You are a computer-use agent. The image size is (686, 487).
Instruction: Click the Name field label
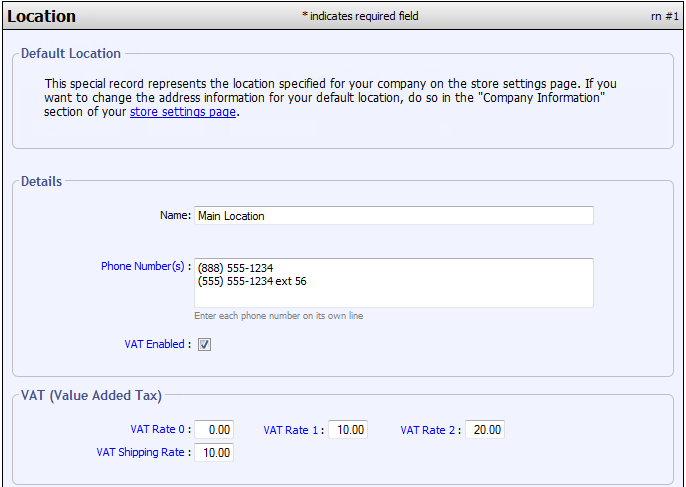pos(175,216)
